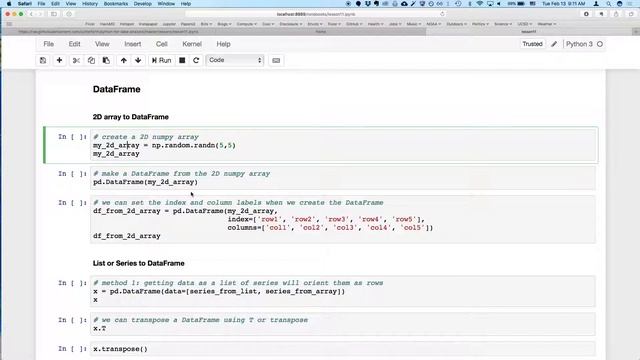Open a new Safari tab plus button
Viewport: 640px width, 360px height.
click(x=636, y=31)
